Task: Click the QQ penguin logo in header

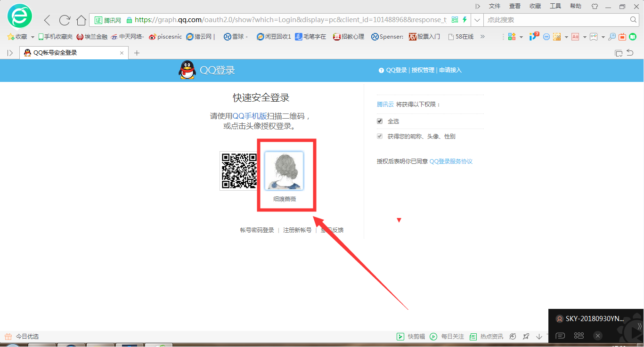Action: [187, 70]
